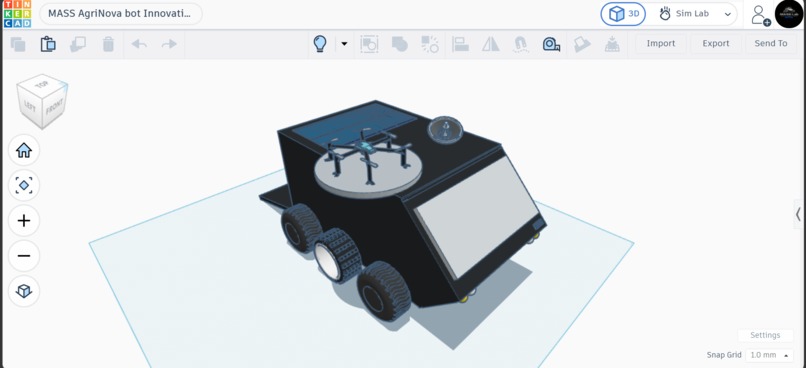Screen dimensions: 806x368
Task: Undo the last action with arrow icon
Action: point(139,44)
